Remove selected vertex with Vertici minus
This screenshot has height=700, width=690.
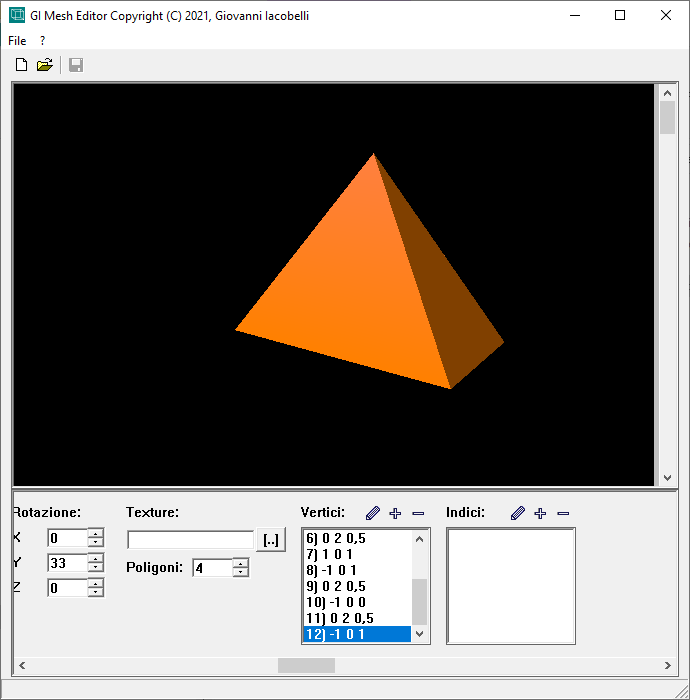418,514
